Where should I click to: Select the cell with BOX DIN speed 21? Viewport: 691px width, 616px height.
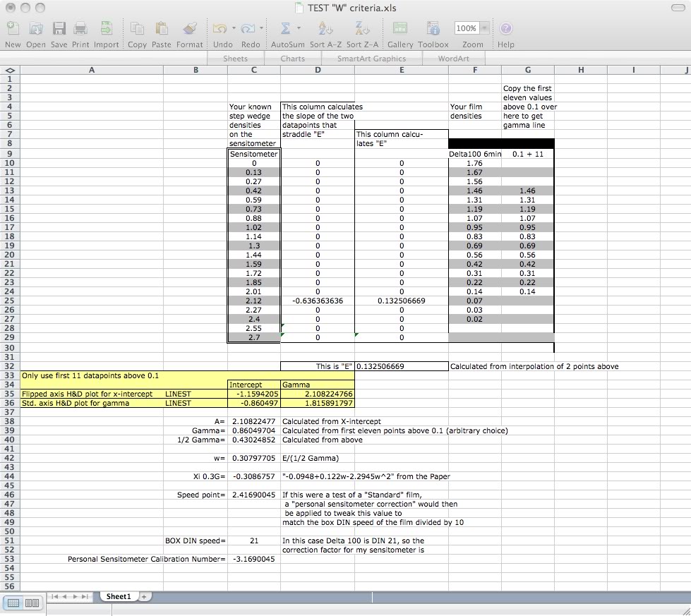254,540
